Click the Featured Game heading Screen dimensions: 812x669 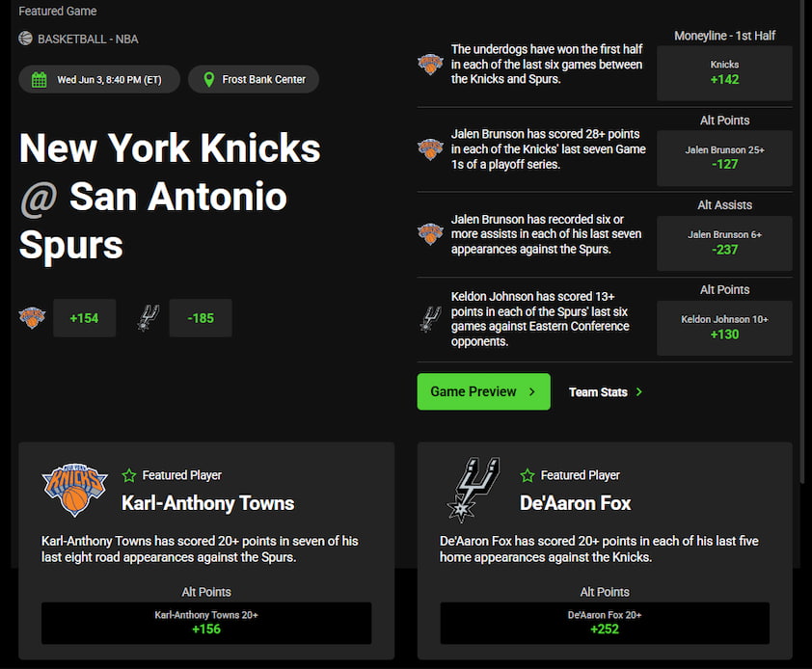pyautogui.click(x=58, y=11)
